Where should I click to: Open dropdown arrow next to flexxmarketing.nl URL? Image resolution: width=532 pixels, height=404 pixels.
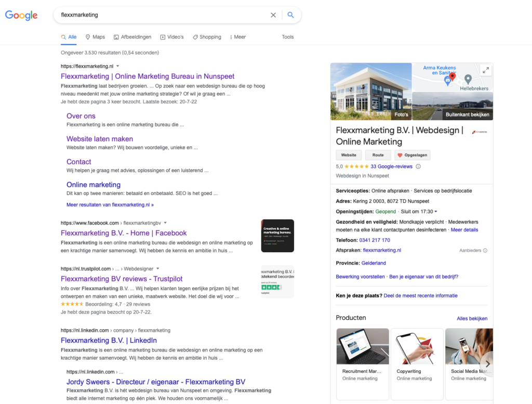click(118, 66)
